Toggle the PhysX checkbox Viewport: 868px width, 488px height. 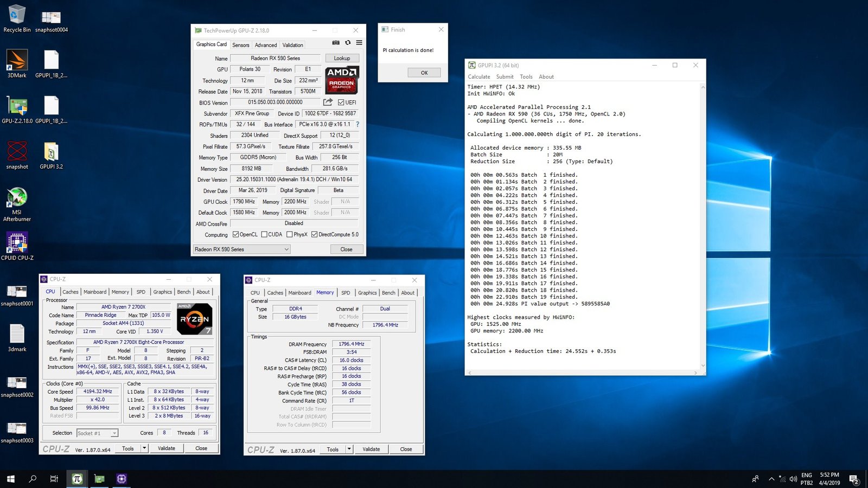tap(290, 235)
